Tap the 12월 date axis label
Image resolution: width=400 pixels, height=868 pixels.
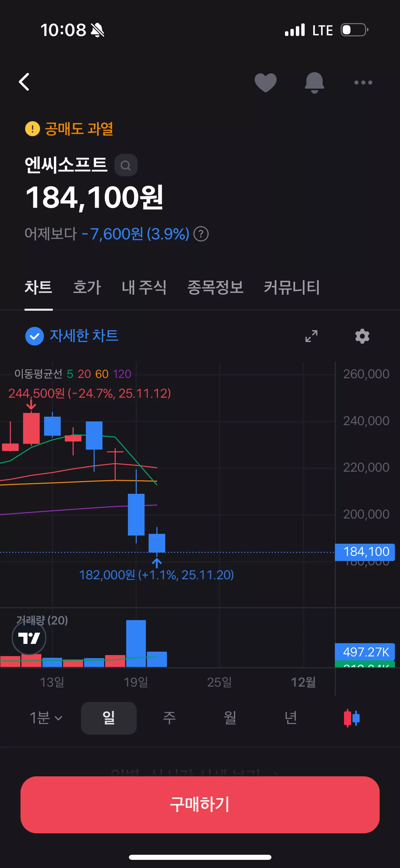pos(303,682)
